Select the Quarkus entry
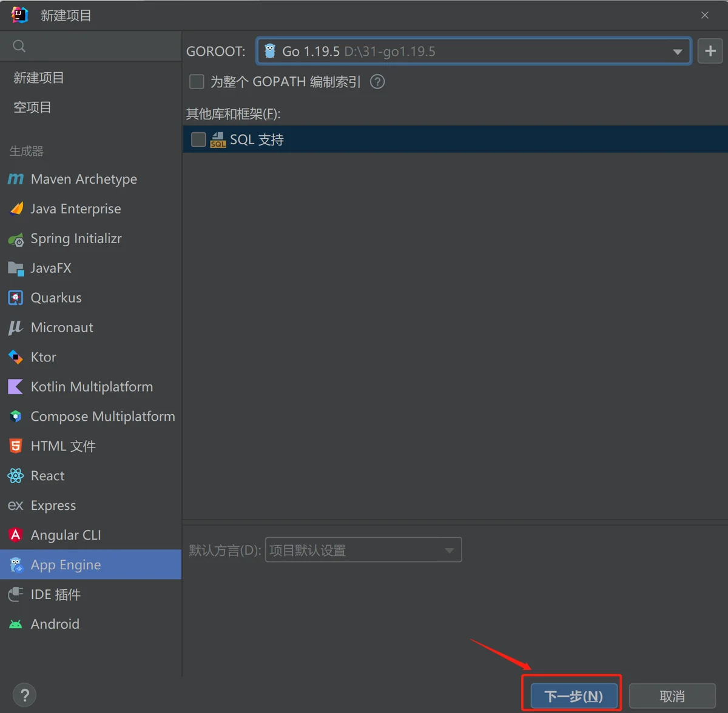Viewport: 728px width, 713px height. pos(91,298)
